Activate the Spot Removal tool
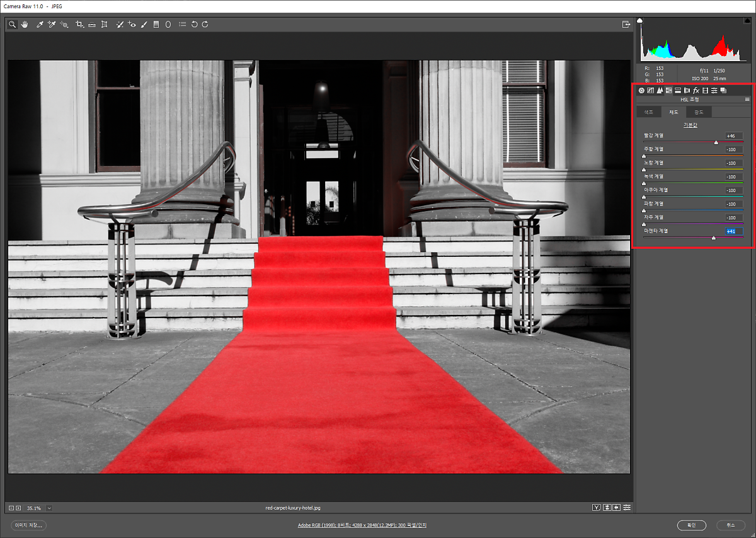 click(x=120, y=25)
